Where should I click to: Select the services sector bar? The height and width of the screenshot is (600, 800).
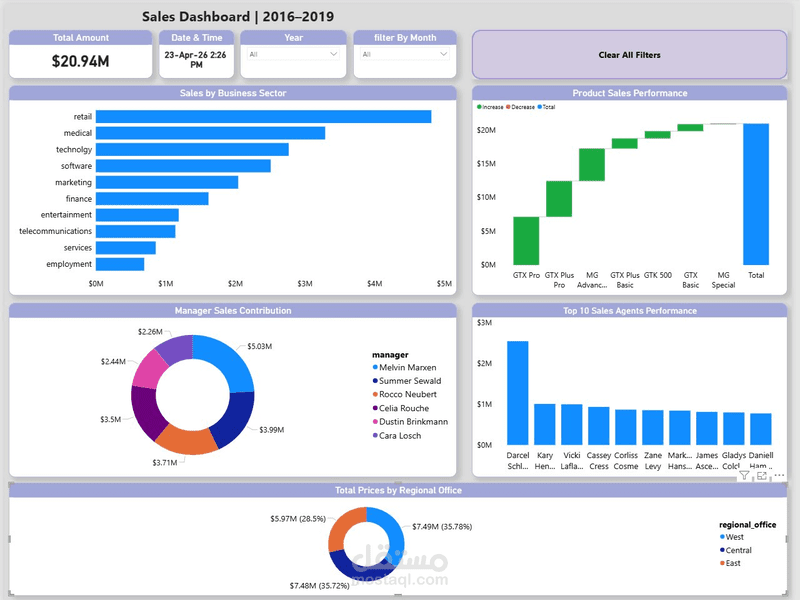click(126, 247)
